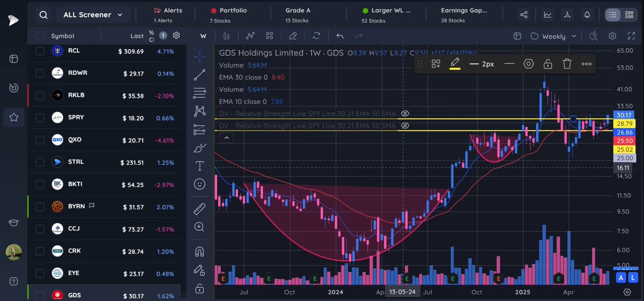
Task: Open the share icon in top bar
Action: coord(524,15)
